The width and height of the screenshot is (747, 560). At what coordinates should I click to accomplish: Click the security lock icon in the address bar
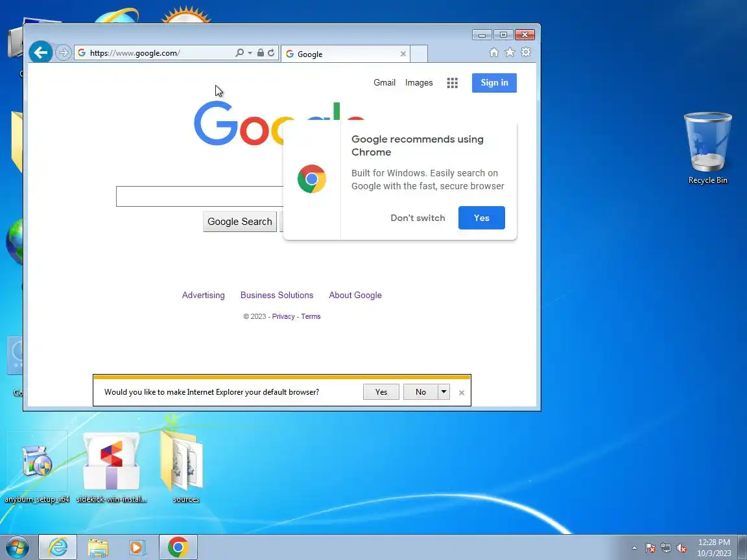click(260, 53)
